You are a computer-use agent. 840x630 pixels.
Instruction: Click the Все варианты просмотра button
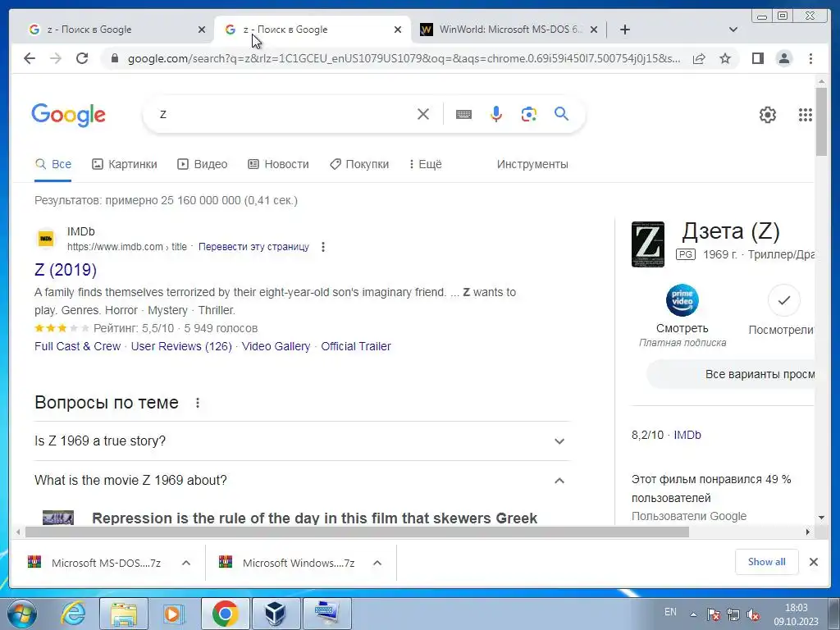point(731,374)
